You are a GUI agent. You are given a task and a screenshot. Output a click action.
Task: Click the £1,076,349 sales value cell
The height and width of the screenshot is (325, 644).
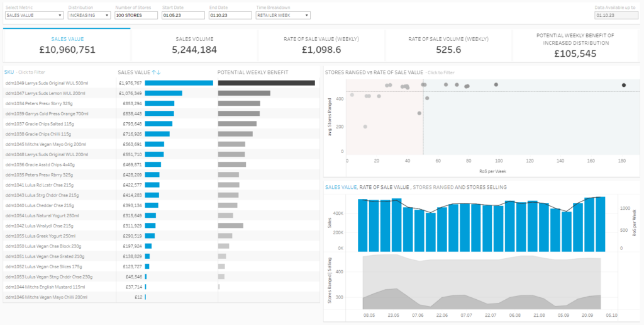[x=131, y=93]
